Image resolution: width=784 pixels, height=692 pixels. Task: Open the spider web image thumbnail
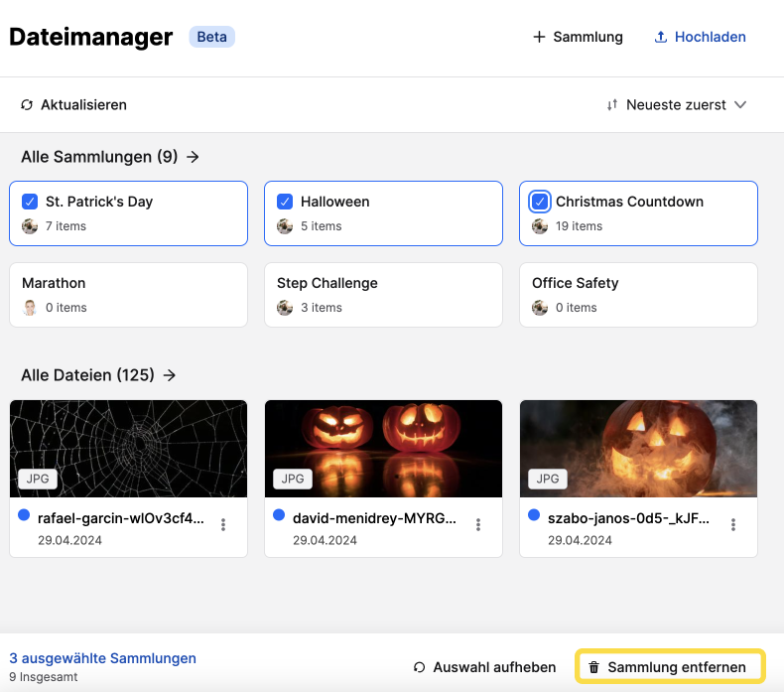(x=128, y=449)
